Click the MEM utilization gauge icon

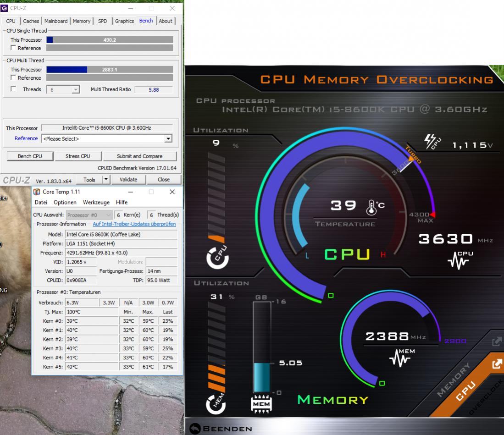tap(216, 403)
